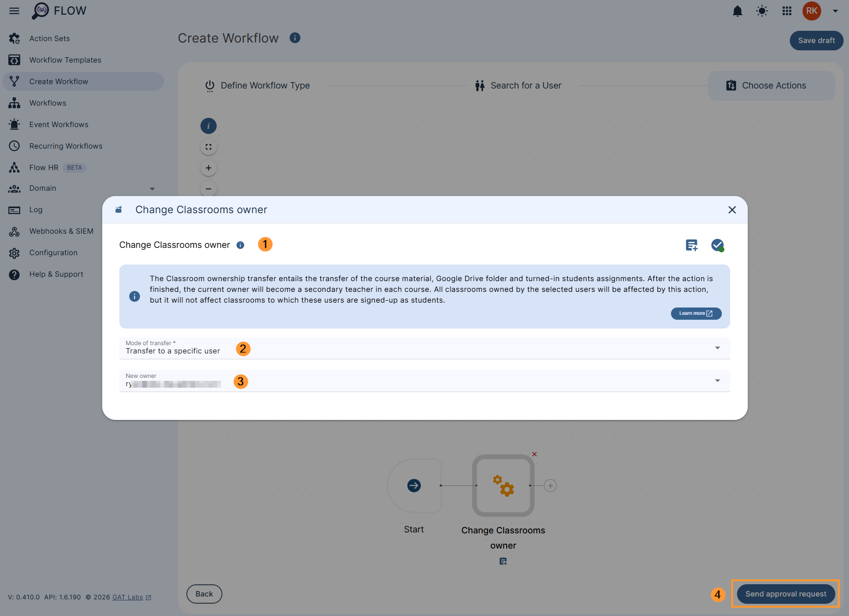Open the notifications bell
Viewport: 849px width, 616px height.
pyautogui.click(x=737, y=11)
